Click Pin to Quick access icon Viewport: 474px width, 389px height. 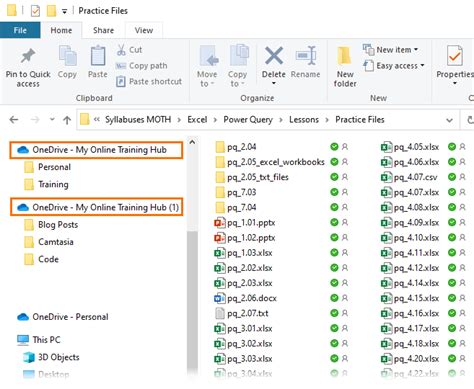click(x=28, y=56)
